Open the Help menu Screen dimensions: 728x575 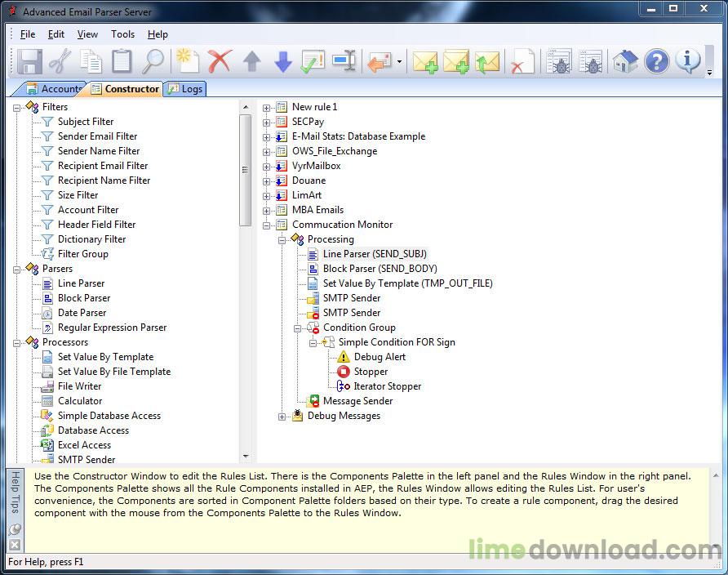pos(158,34)
